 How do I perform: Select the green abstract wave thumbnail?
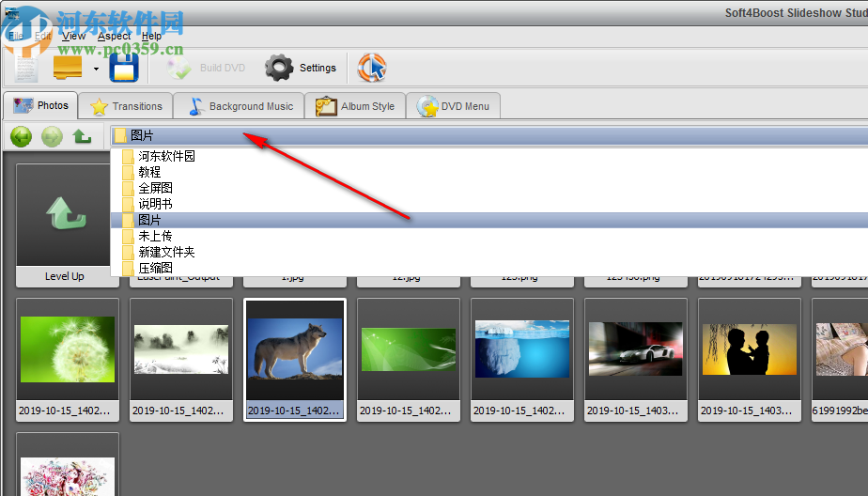point(409,360)
